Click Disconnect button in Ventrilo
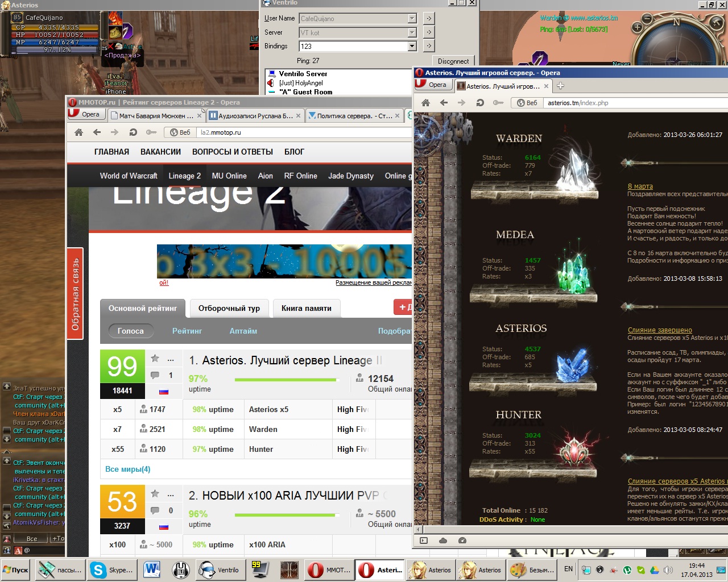Viewport: 728px width, 582px height. (453, 61)
